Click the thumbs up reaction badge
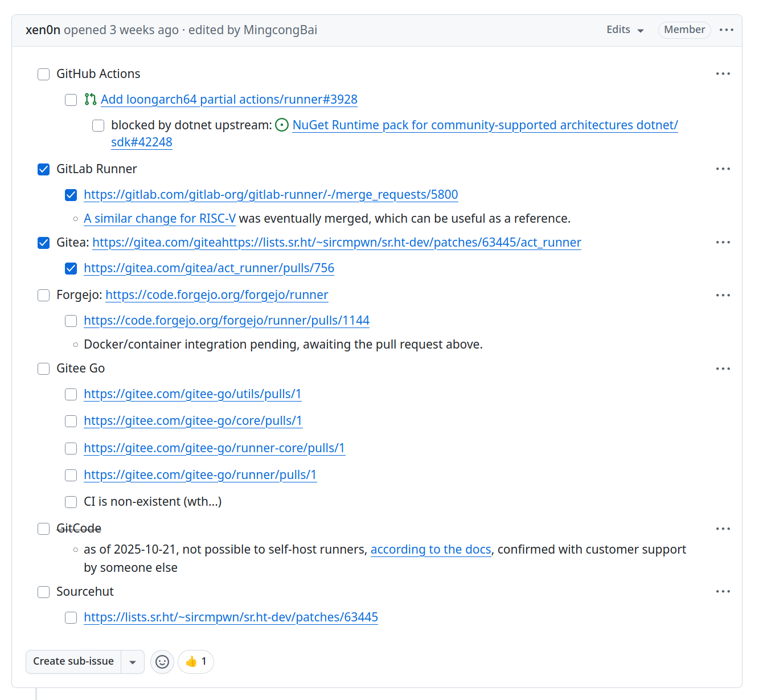The image size is (759, 700). coord(196,661)
